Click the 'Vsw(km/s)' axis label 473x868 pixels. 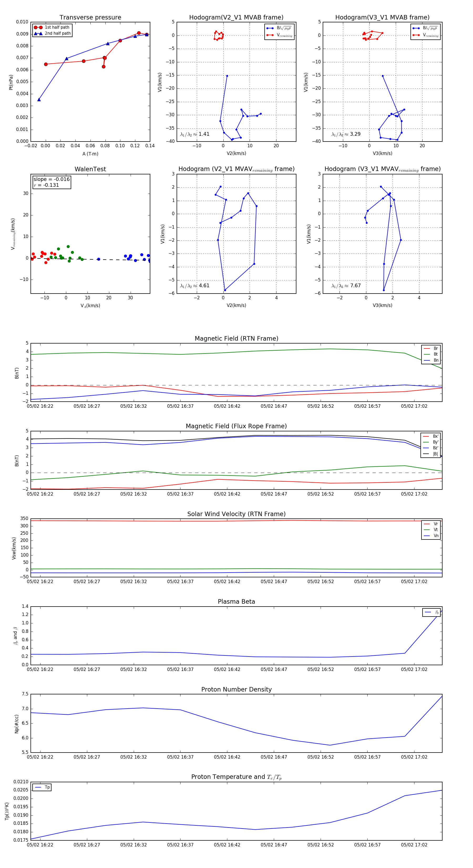tap(14, 548)
